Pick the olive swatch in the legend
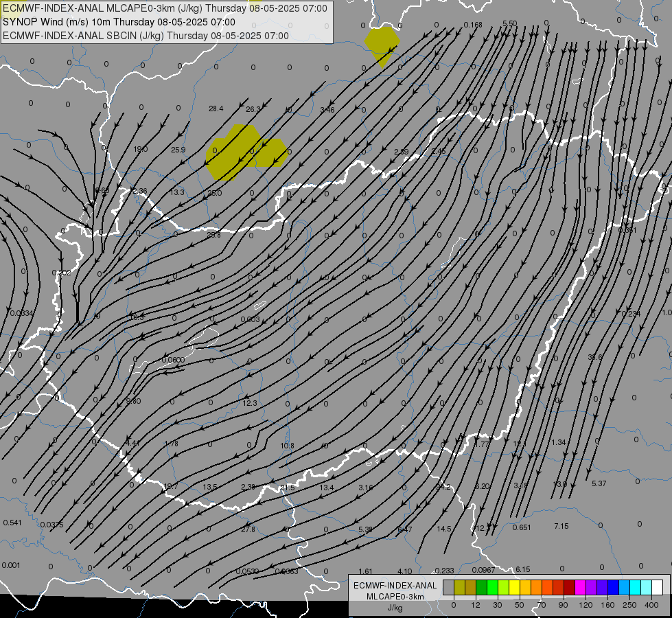 click(x=459, y=588)
